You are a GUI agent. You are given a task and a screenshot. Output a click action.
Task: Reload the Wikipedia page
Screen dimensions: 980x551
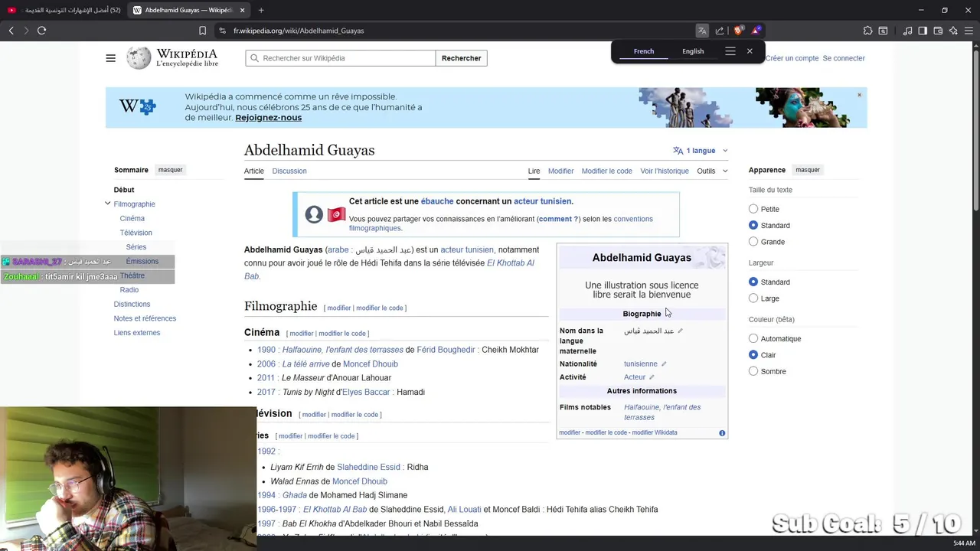[x=41, y=31]
